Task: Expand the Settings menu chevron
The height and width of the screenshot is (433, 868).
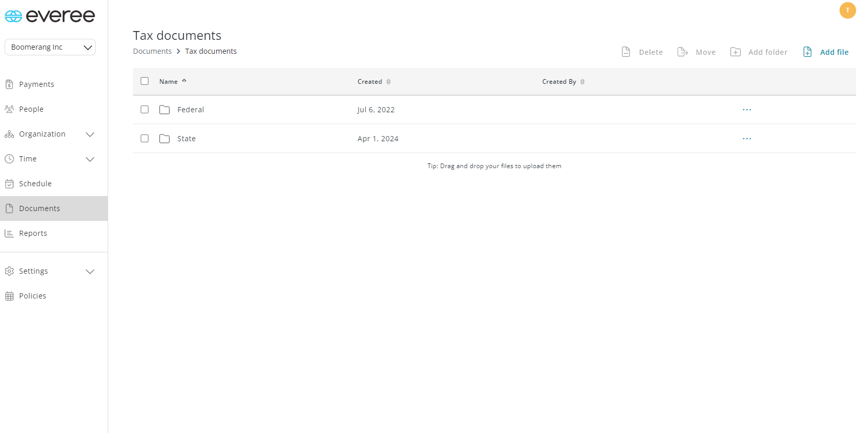Action: click(x=90, y=272)
